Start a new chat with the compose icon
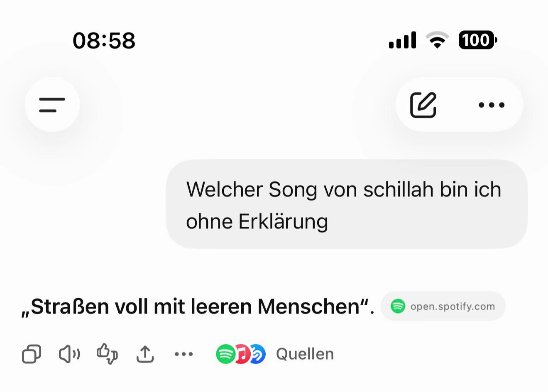This screenshot has height=392, width=548. [423, 105]
